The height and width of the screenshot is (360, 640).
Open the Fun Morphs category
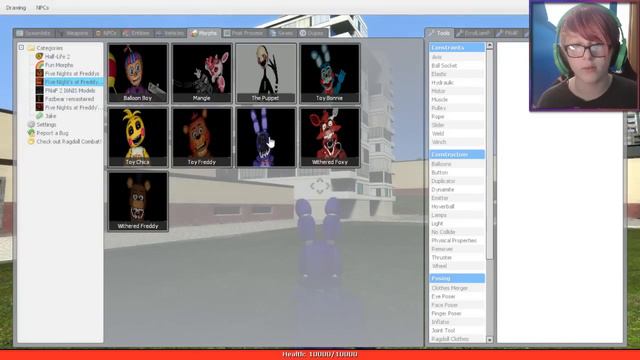coord(59,65)
